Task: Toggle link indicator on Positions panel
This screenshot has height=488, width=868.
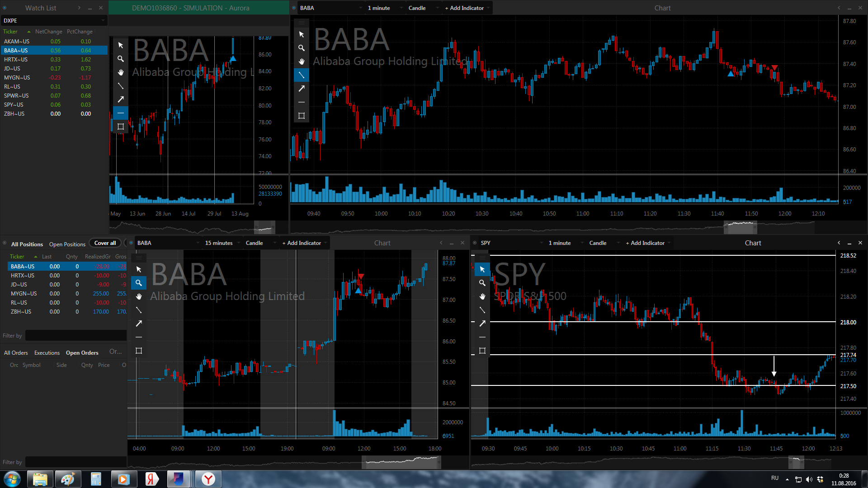Action: pyautogui.click(x=5, y=243)
